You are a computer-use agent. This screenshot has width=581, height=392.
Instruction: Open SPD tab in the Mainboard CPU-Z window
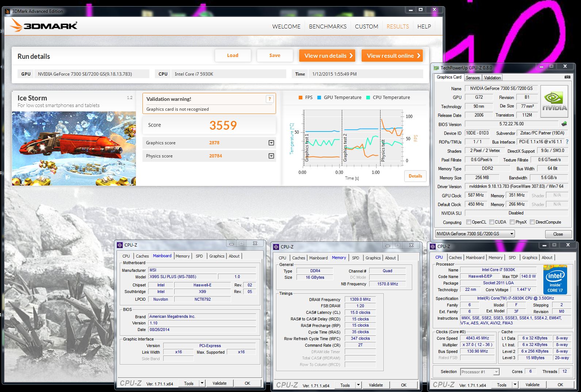pos(199,256)
